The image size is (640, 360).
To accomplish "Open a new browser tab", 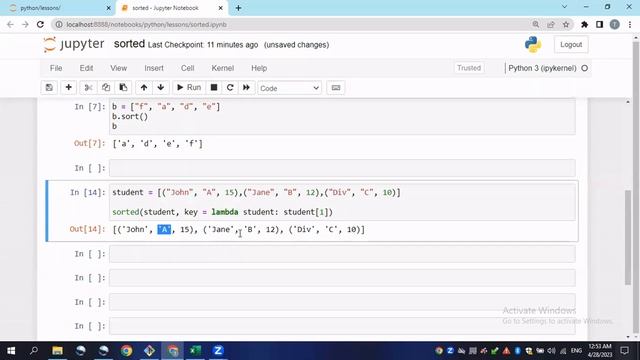I will (238, 8).
